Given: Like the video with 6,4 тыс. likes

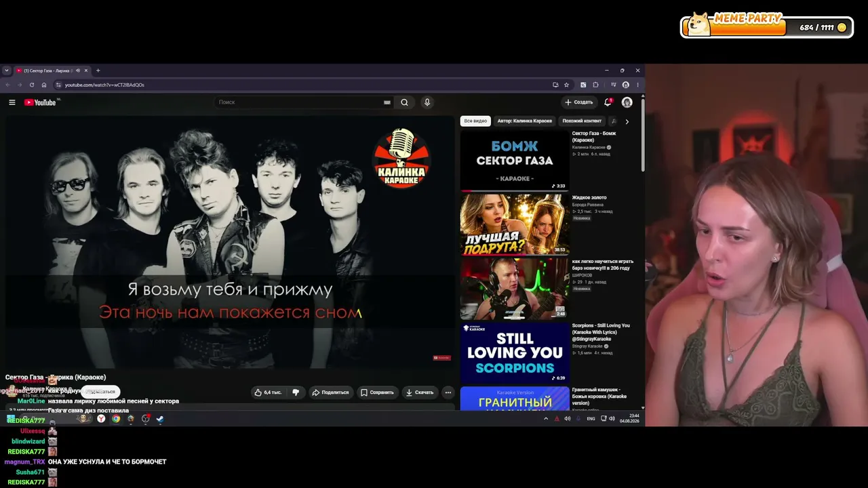Looking at the screenshot, I should click(268, 392).
